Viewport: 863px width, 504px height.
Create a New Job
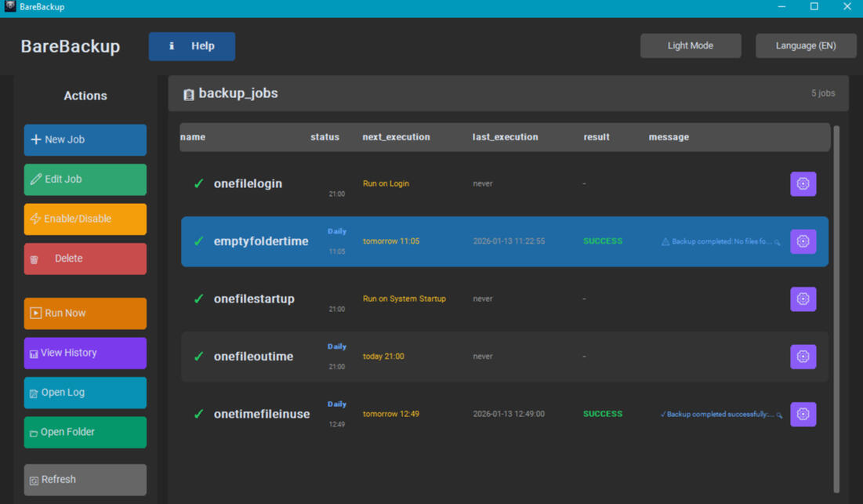[x=85, y=140]
